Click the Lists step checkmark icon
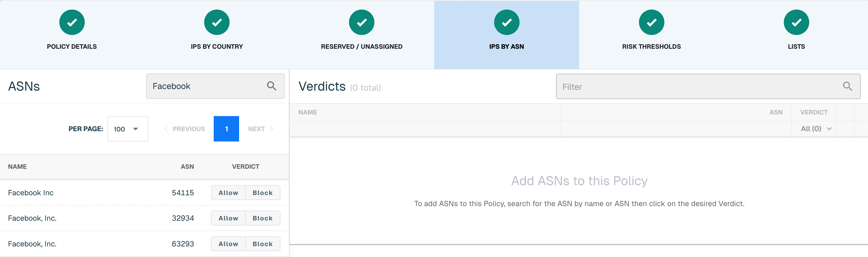 pos(796,22)
